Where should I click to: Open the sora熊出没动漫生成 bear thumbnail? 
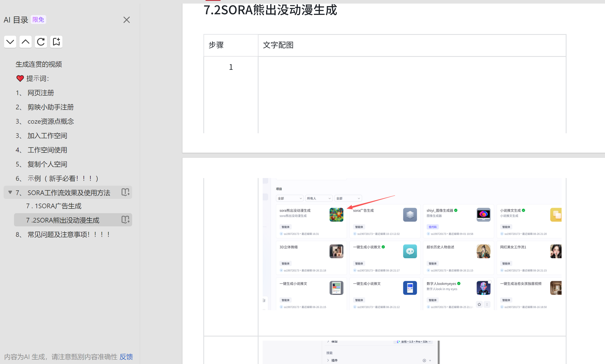coord(336,215)
